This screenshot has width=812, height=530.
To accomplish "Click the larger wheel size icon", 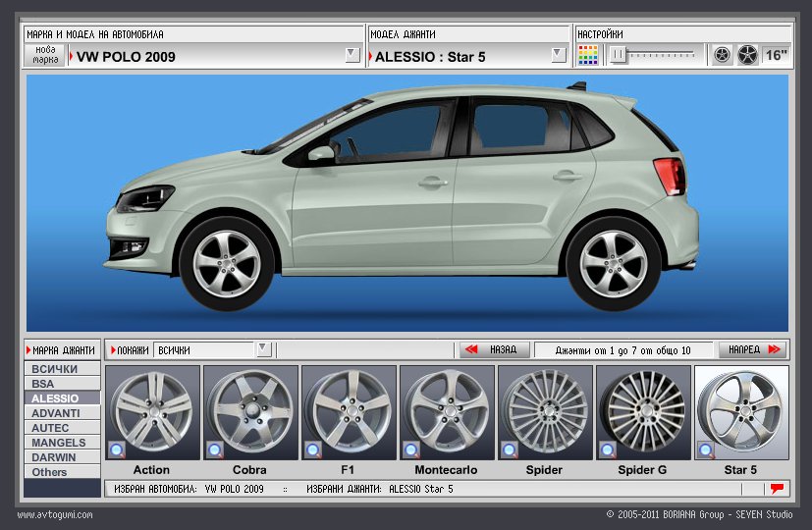I will (747, 55).
